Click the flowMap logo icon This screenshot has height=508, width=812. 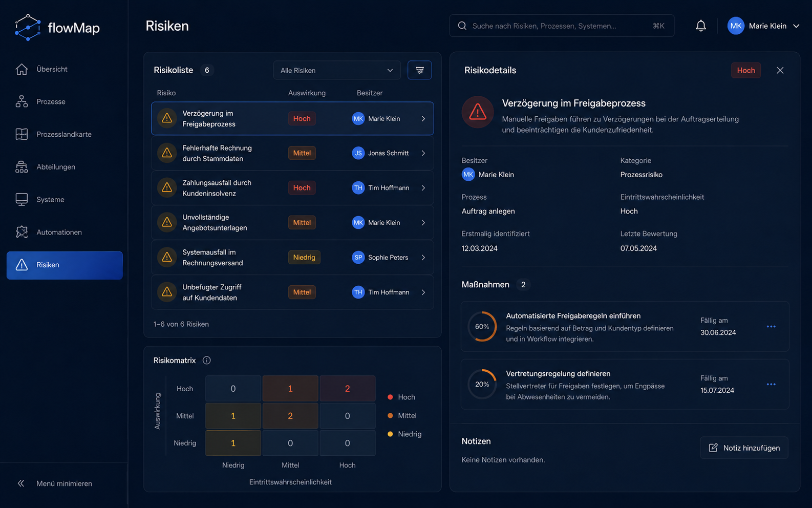pyautogui.click(x=28, y=27)
